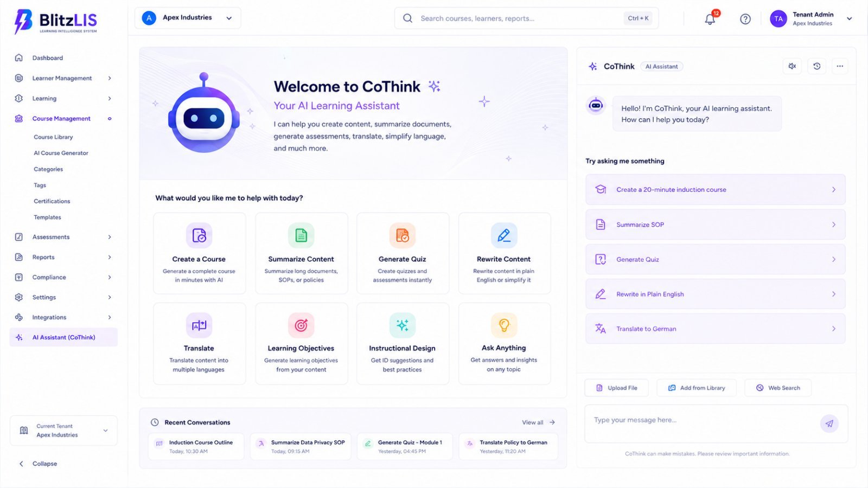868x488 pixels.
Task: Open Course Library in sidebar
Action: pos(53,137)
